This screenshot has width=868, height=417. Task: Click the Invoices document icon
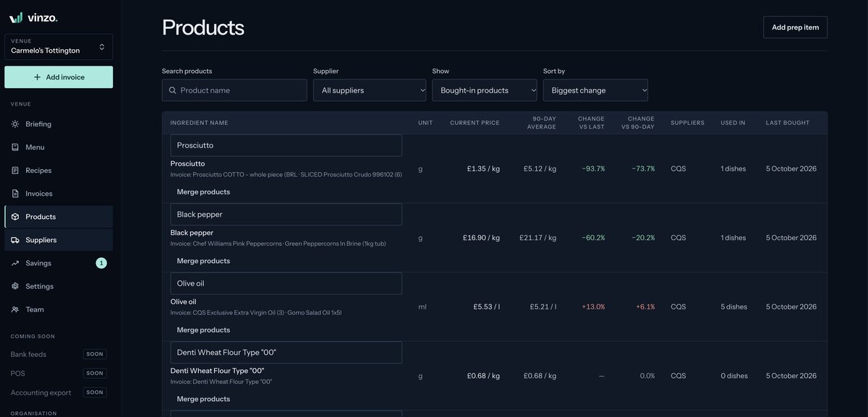tap(15, 194)
